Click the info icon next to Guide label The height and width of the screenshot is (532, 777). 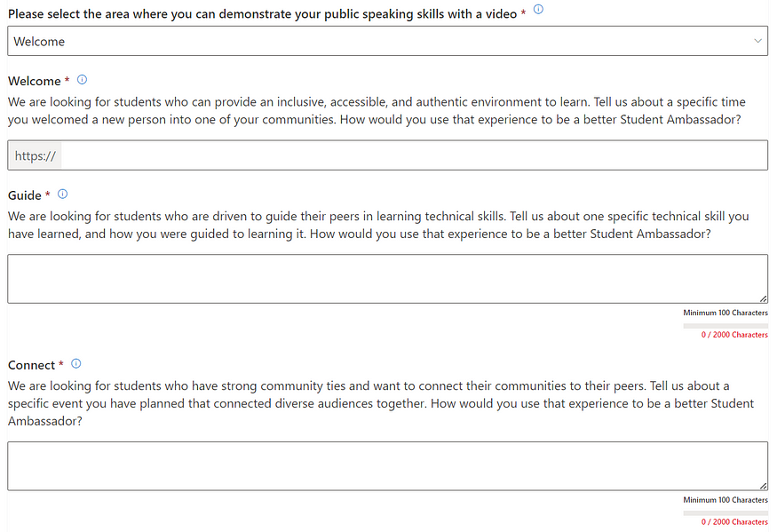(x=62, y=194)
